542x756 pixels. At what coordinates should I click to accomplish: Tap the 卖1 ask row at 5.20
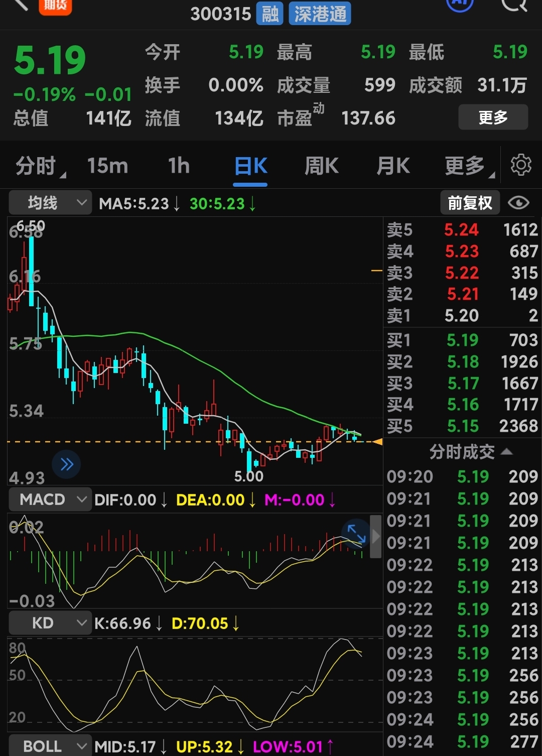pyautogui.click(x=462, y=315)
